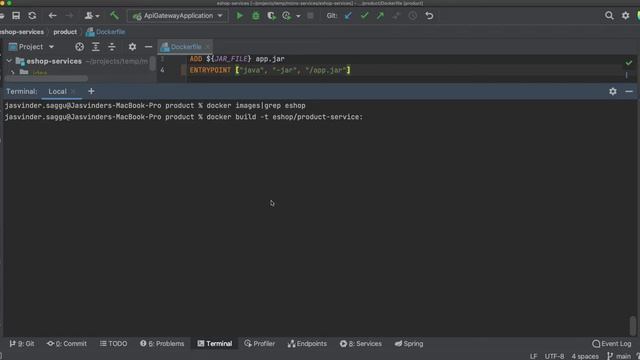Open the 9: Git tool window

(22, 344)
